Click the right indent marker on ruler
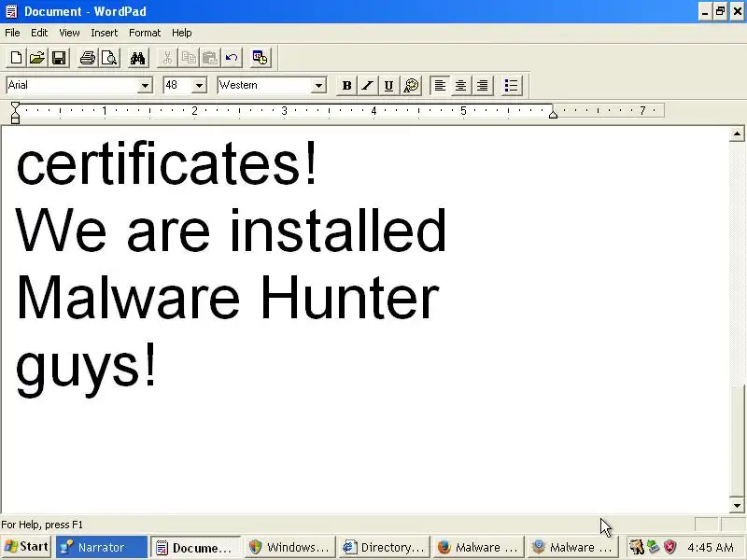The height and width of the screenshot is (560, 747). coord(553,114)
